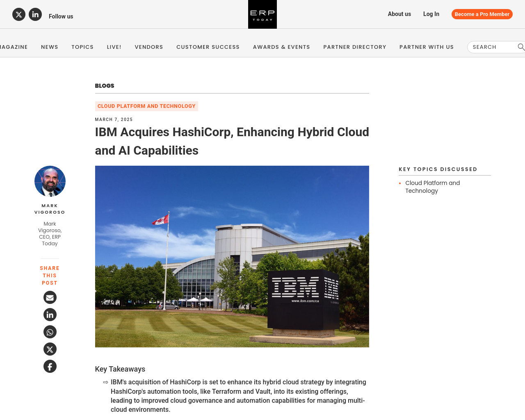Open the Partner Directory page
The image size is (525, 420).
pyautogui.click(x=355, y=47)
